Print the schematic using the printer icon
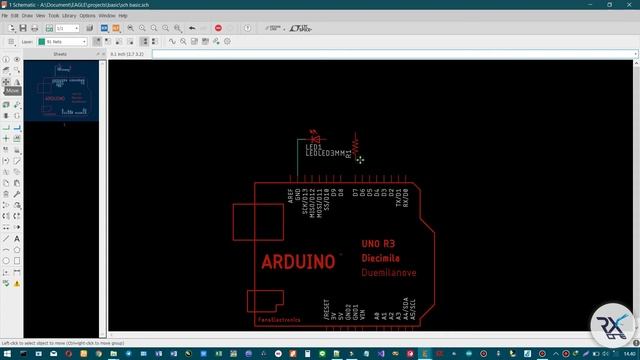 pos(35,28)
